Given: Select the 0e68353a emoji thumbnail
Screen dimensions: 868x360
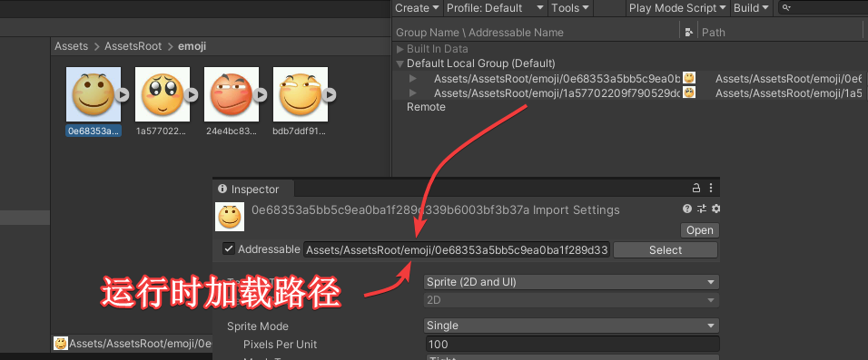Looking at the screenshot, I should pyautogui.click(x=94, y=94).
